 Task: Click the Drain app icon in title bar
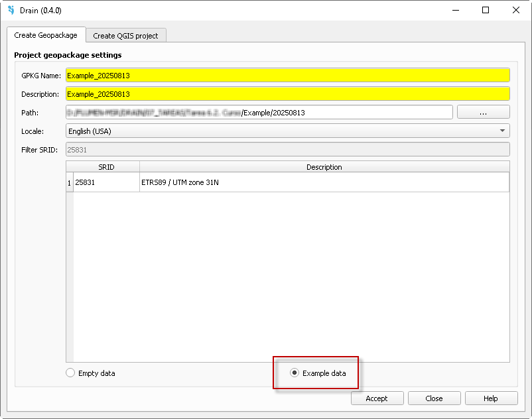11,11
